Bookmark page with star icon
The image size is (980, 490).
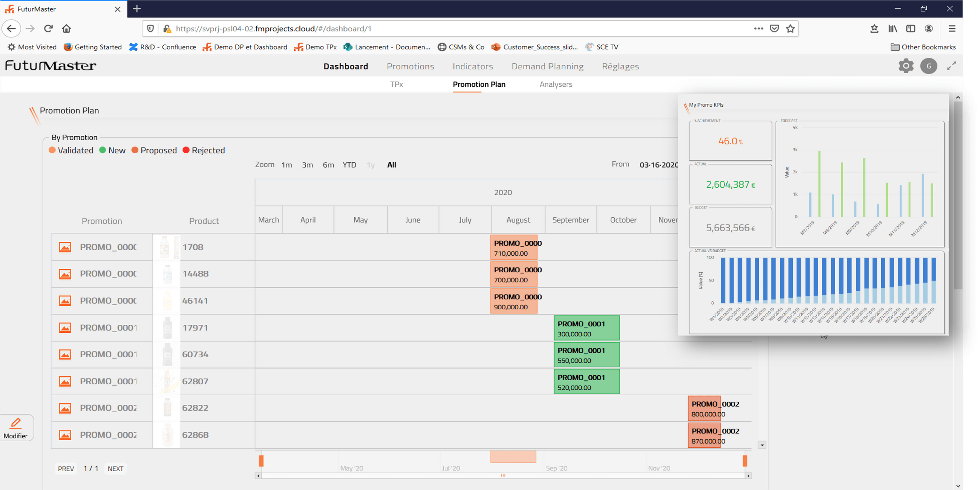pos(790,29)
